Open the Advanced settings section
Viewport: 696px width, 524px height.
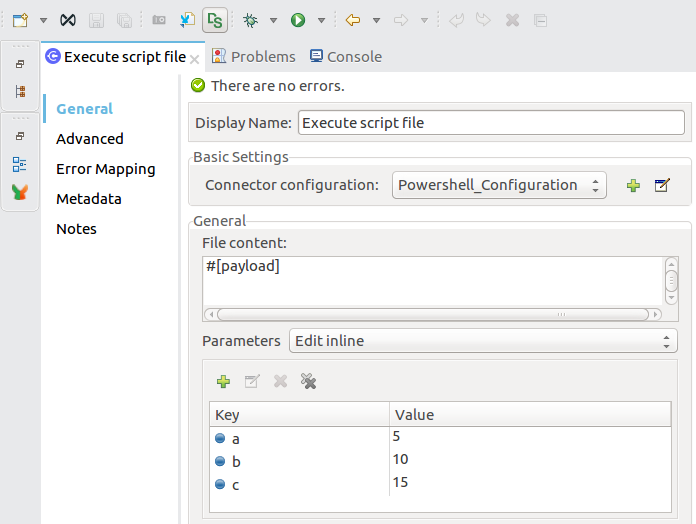click(90, 139)
